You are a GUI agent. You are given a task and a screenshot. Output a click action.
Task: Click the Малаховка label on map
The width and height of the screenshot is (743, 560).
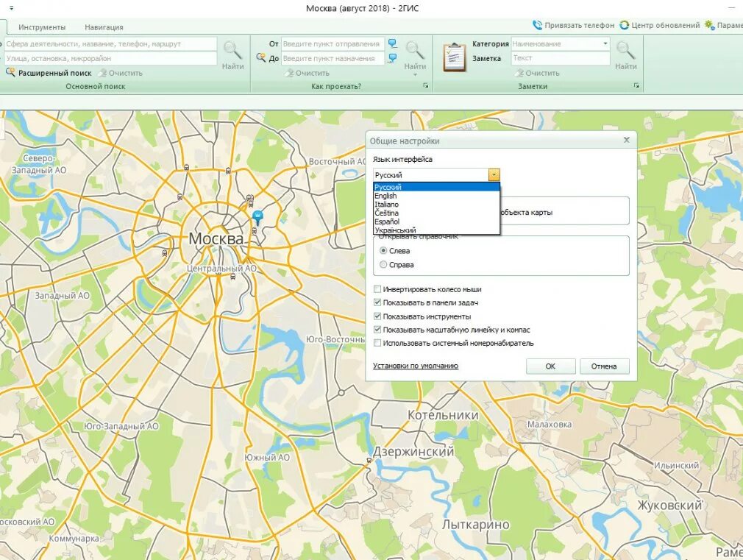[550, 425]
